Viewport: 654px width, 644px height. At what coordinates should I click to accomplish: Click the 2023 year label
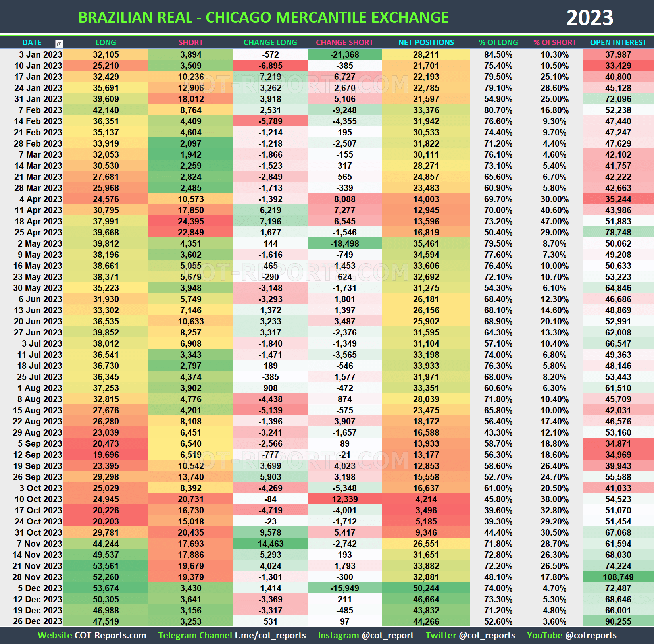[x=591, y=17]
